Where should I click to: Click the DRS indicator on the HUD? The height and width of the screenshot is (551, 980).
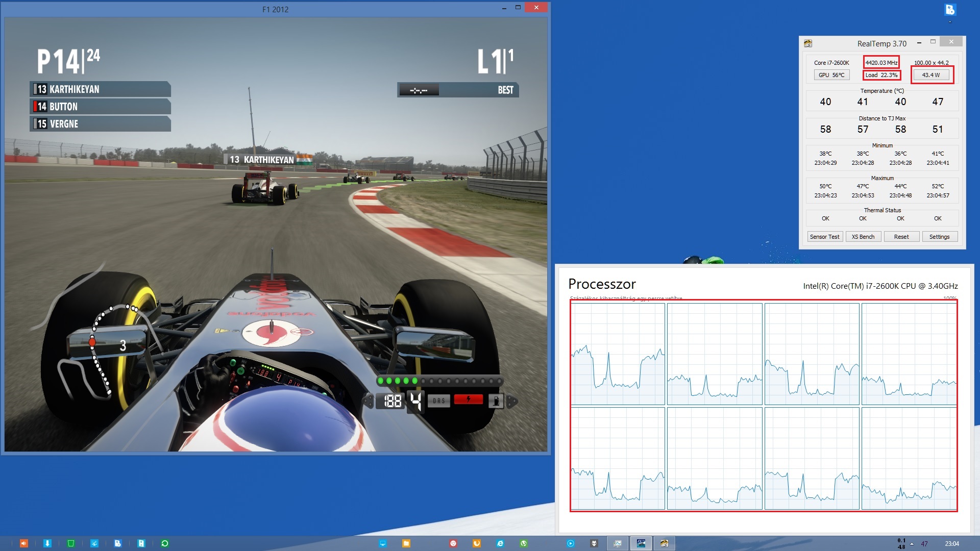[x=439, y=401]
